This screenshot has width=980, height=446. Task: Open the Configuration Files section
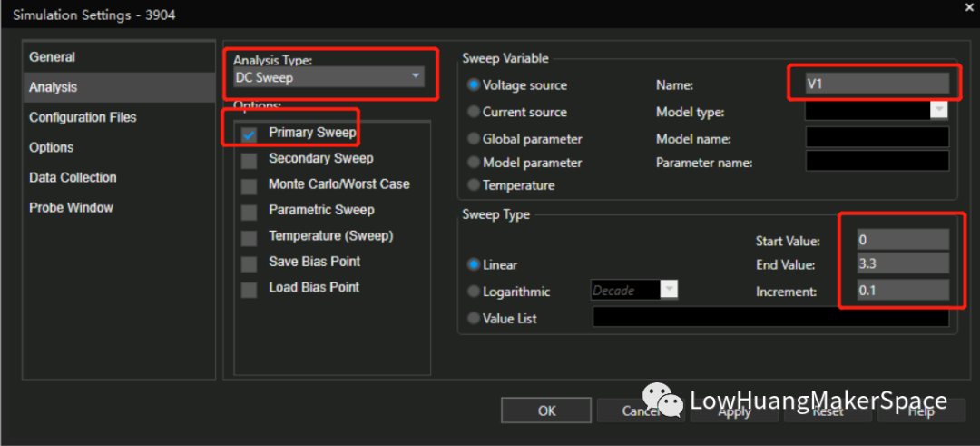pyautogui.click(x=83, y=117)
